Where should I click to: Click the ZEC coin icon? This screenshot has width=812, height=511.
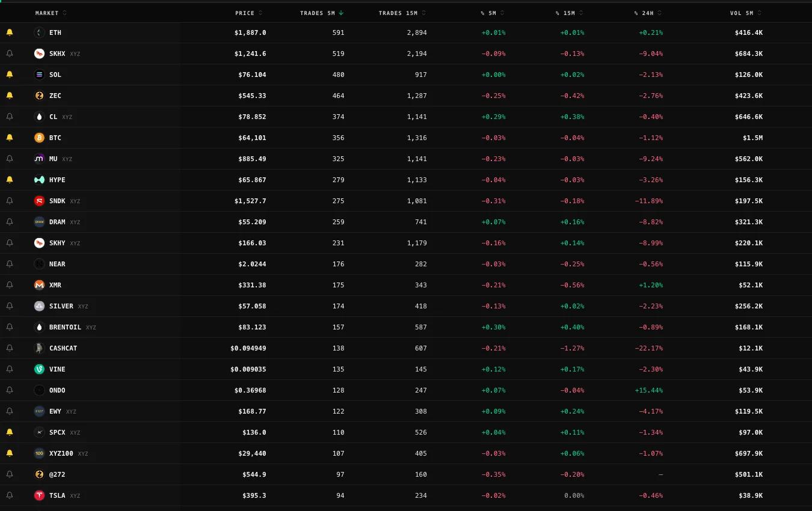(39, 96)
